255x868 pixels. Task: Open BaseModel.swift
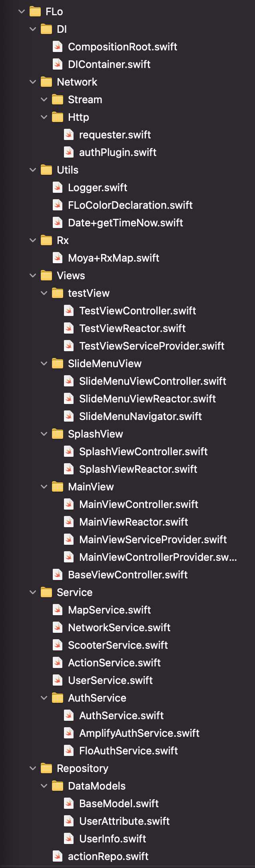[x=119, y=804]
